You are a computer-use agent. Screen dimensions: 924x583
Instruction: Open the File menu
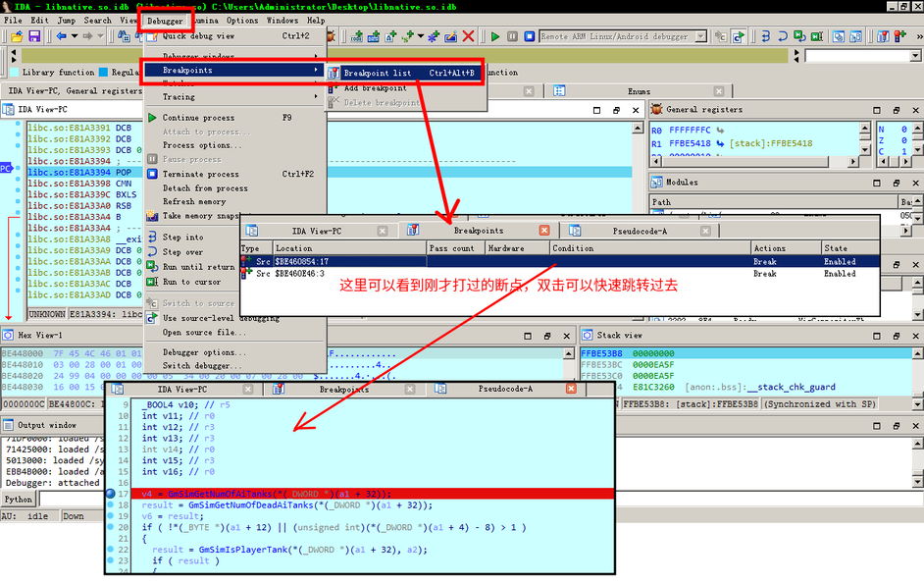(13, 20)
